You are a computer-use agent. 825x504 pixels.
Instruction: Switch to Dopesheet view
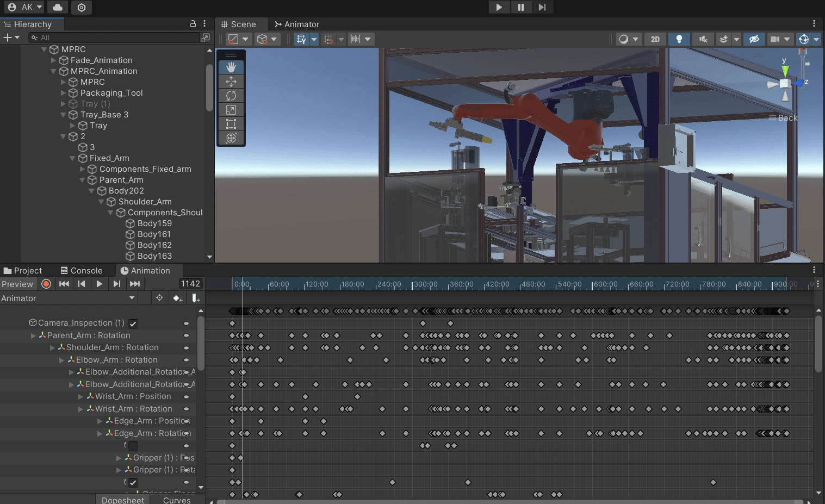[123, 500]
